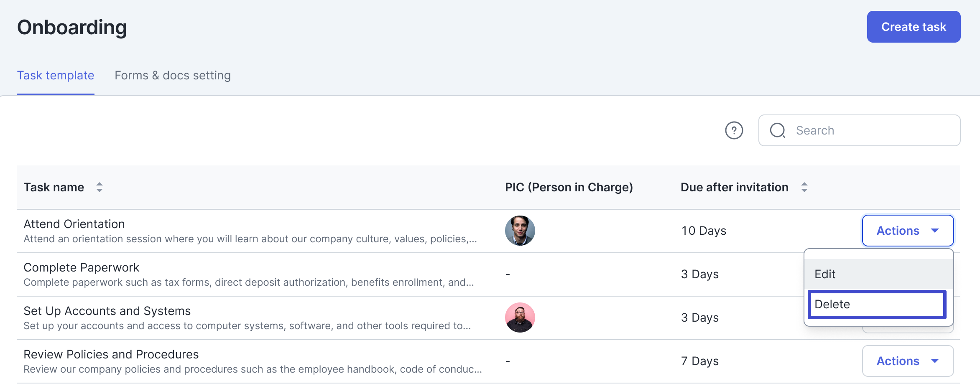Open the Attend Orientation task row
This screenshot has height=386, width=980.
tap(74, 224)
